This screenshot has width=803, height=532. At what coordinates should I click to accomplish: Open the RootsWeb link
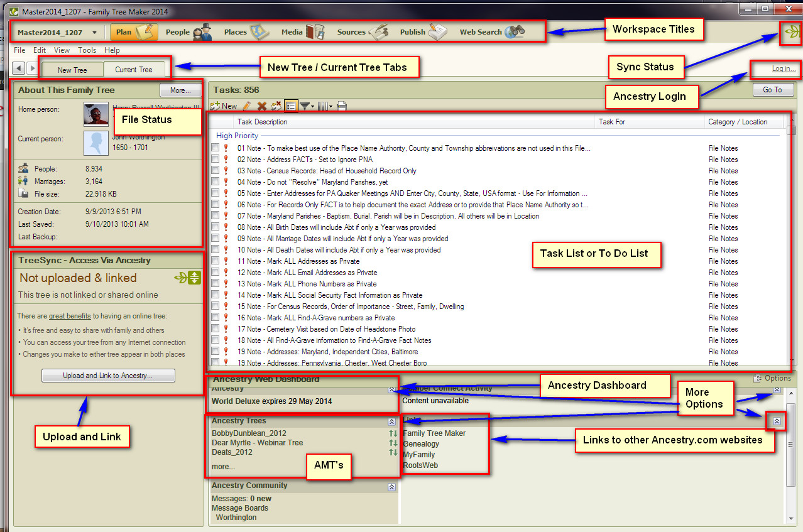[420, 465]
